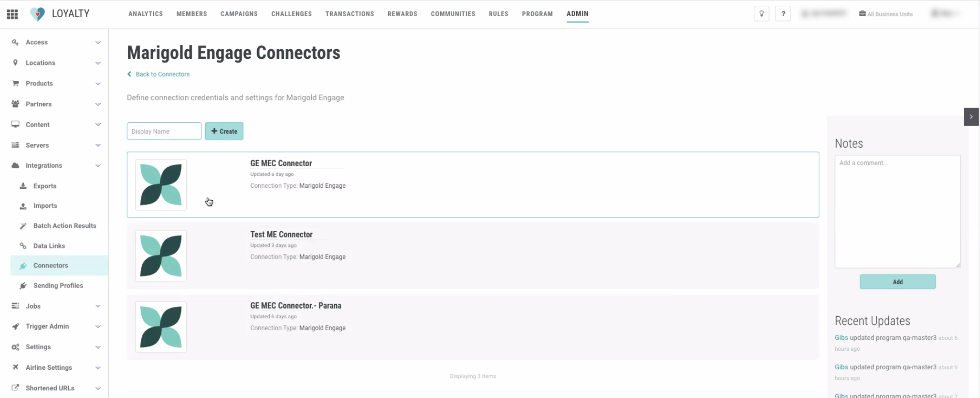Expand the Products sidebar section
Viewport: 980px width, 398px height.
click(98, 84)
